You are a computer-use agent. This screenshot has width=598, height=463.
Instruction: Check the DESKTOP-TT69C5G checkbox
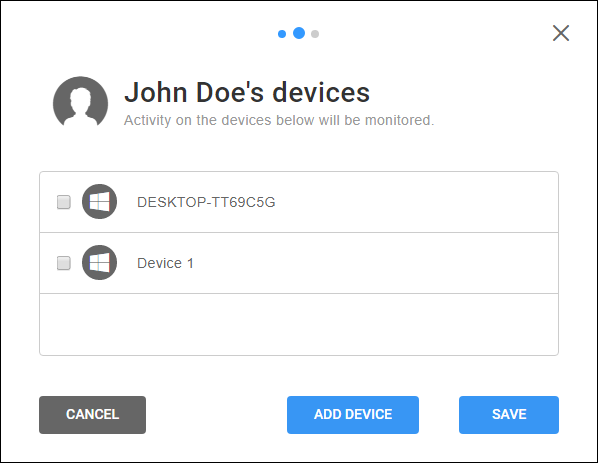64,202
